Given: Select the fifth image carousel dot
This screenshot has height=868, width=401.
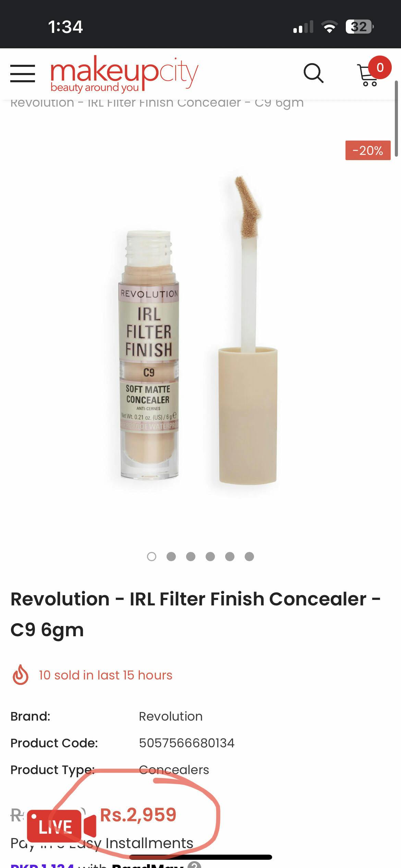Looking at the screenshot, I should point(230,556).
